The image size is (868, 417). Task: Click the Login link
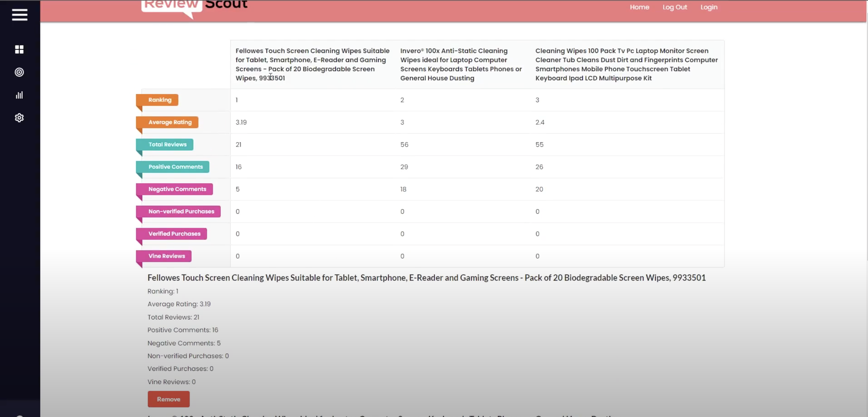pos(709,7)
